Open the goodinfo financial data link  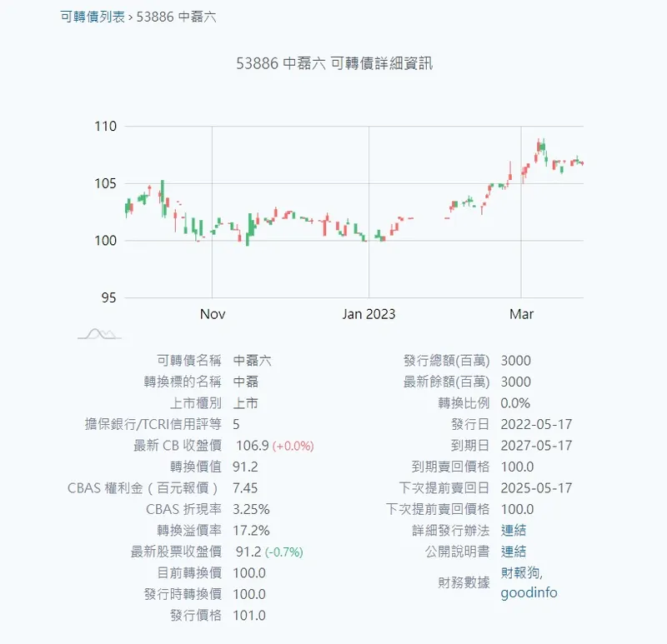529,593
